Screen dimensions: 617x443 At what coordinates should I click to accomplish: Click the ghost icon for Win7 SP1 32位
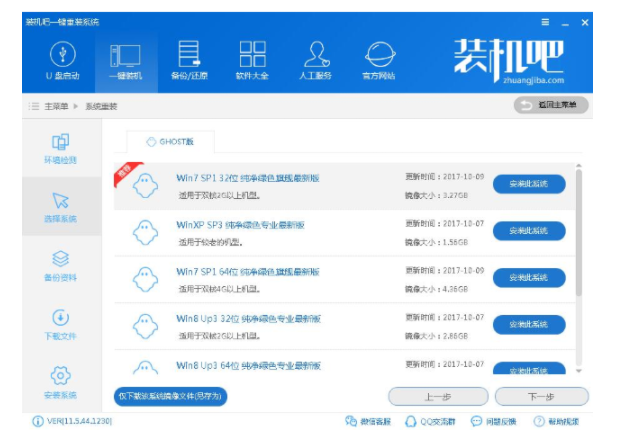coord(145,186)
